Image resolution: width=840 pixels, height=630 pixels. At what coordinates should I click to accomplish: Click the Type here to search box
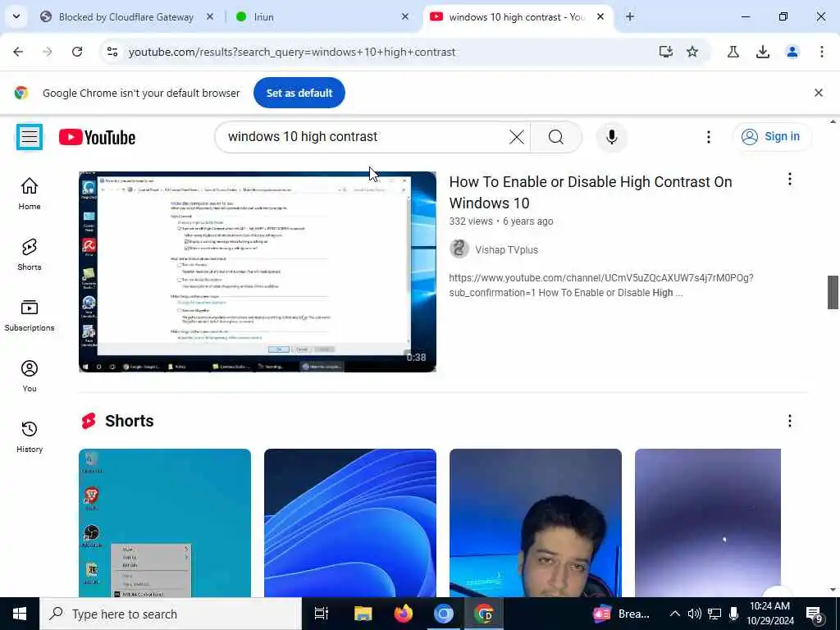[x=171, y=614]
